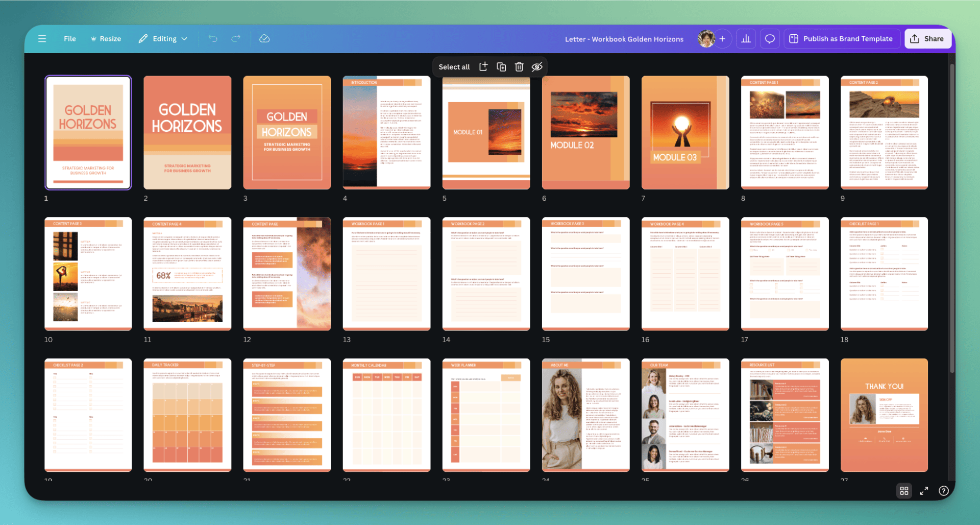Screen dimensions: 980x525
Task: Select page 8 Content Page 1 thumbnail
Action: pyautogui.click(x=785, y=133)
